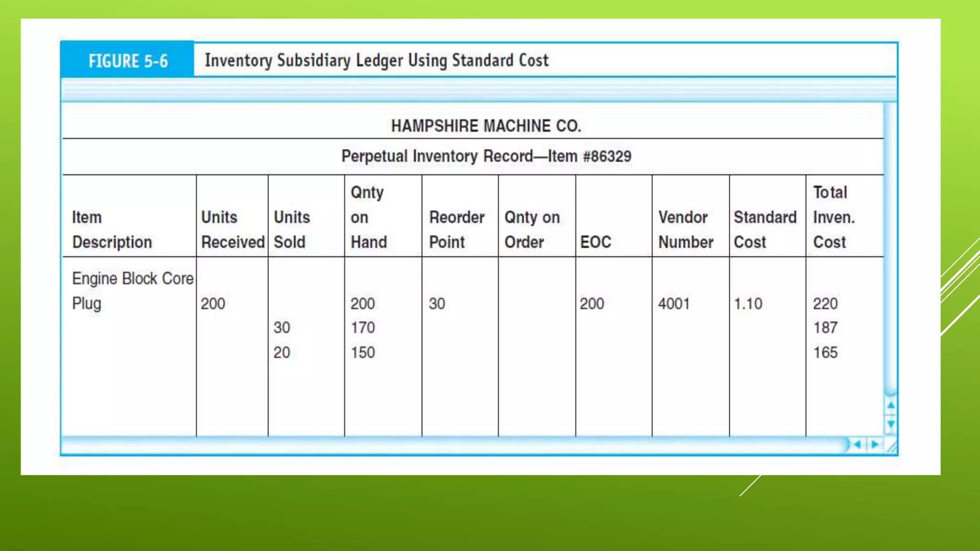This screenshot has height=551, width=980.
Task: Click the Standard Cost column header
Action: tap(765, 230)
